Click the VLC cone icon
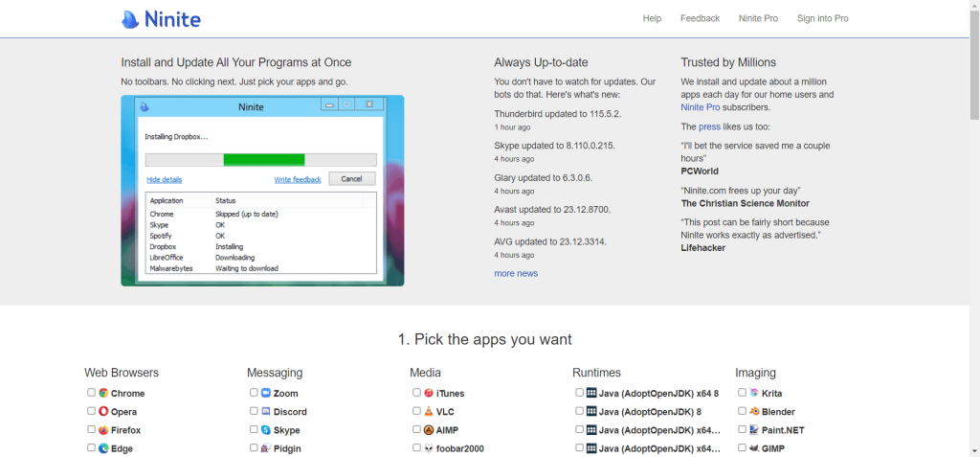This screenshot has width=980, height=457. click(429, 411)
